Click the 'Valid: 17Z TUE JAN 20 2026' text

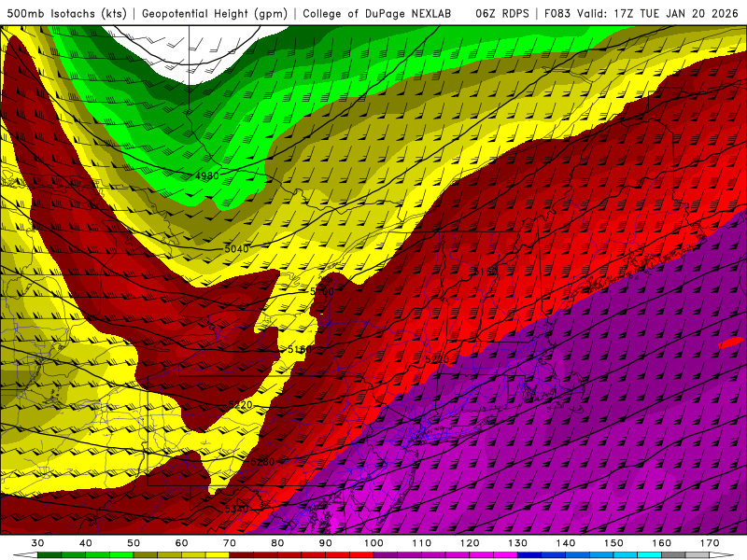click(657, 13)
